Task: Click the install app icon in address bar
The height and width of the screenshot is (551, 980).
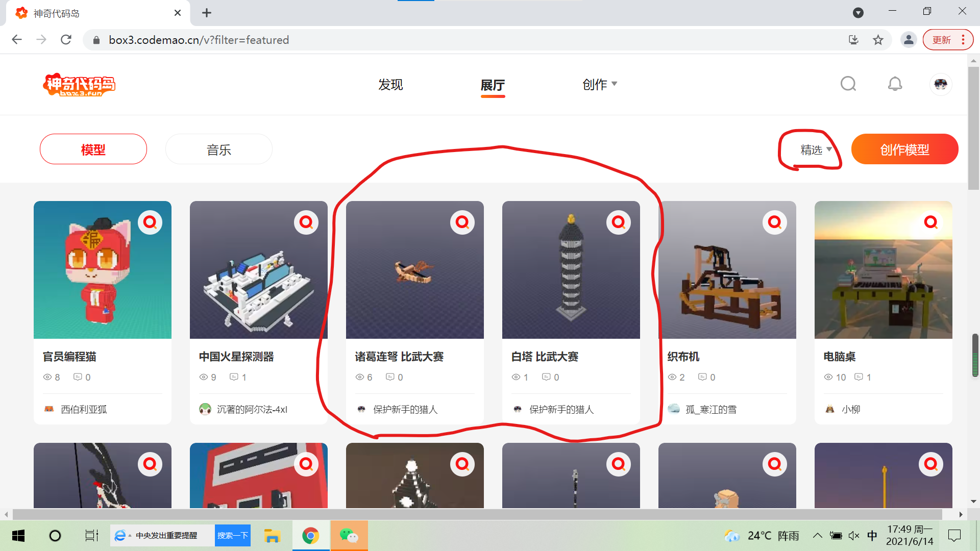Action: pyautogui.click(x=853, y=40)
